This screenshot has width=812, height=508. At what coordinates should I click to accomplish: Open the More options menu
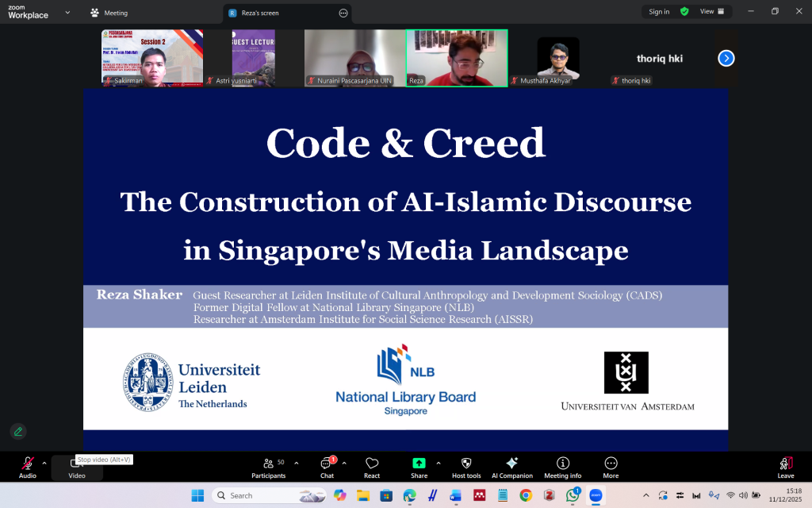(x=611, y=468)
